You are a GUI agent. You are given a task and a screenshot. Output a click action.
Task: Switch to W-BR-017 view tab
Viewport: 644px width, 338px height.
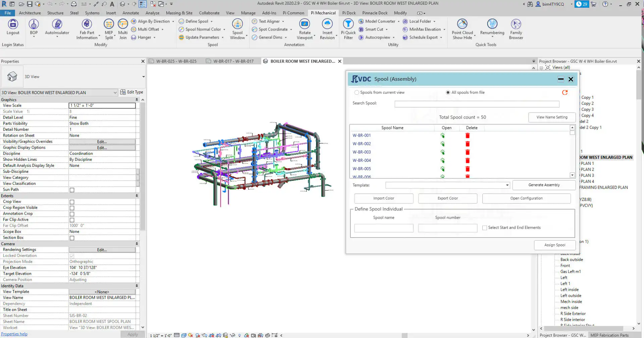(x=233, y=61)
